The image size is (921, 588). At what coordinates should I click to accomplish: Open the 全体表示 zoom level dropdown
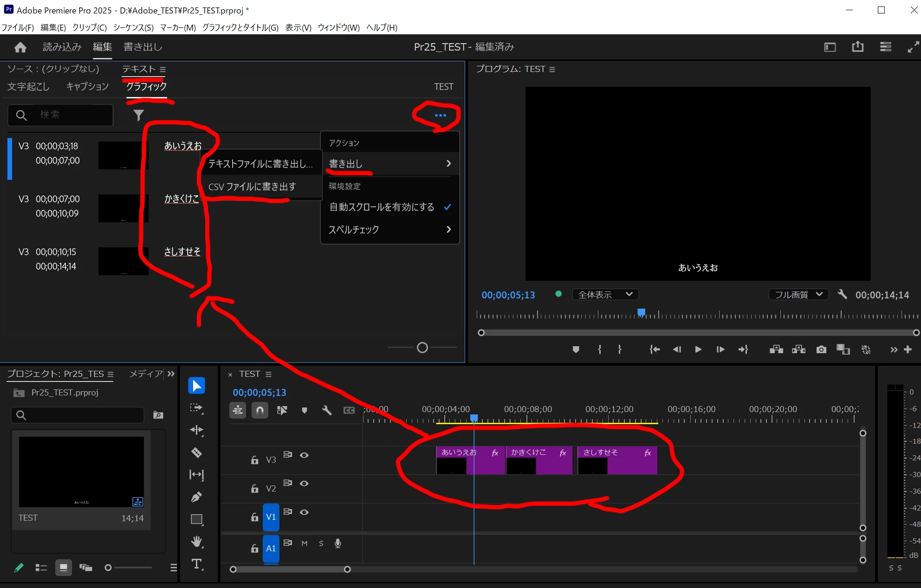point(605,295)
